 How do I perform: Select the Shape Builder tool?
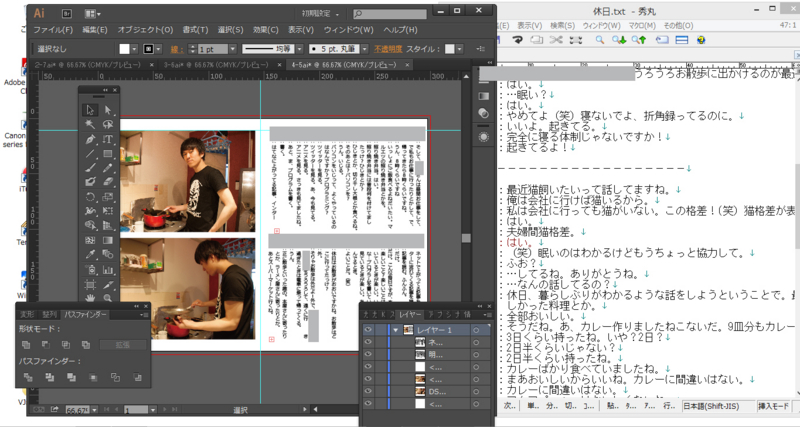[90, 225]
